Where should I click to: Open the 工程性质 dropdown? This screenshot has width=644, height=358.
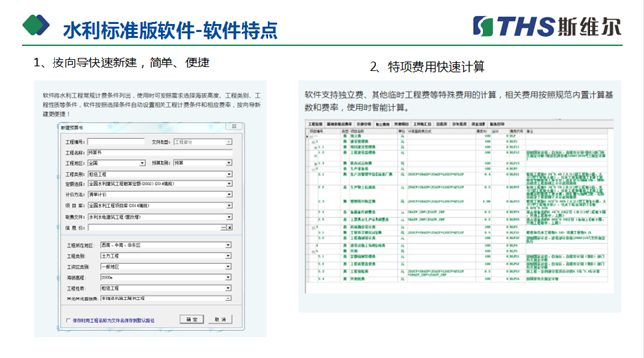click(228, 288)
